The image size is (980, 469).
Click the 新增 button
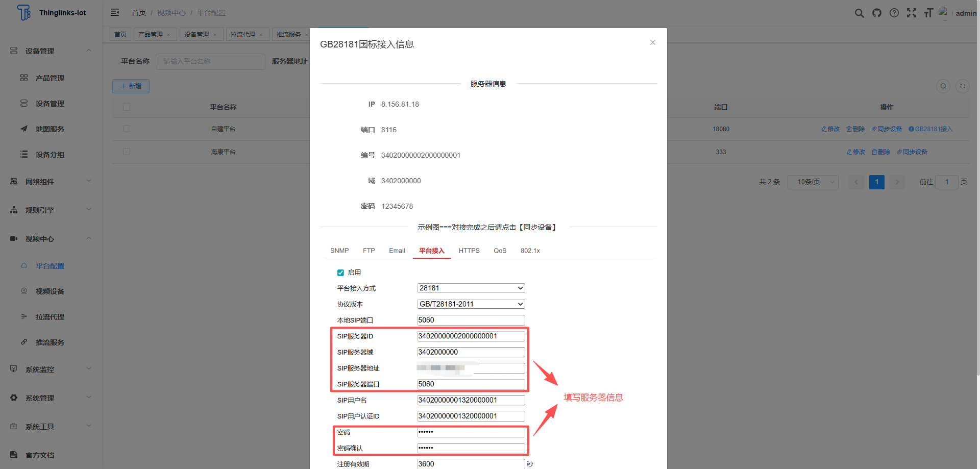131,86
